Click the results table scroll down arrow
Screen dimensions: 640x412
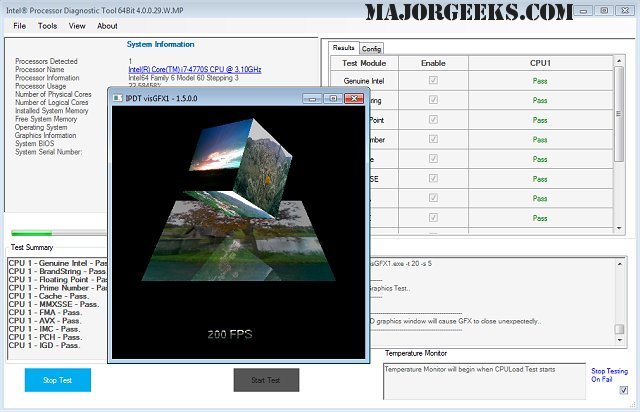point(619,228)
